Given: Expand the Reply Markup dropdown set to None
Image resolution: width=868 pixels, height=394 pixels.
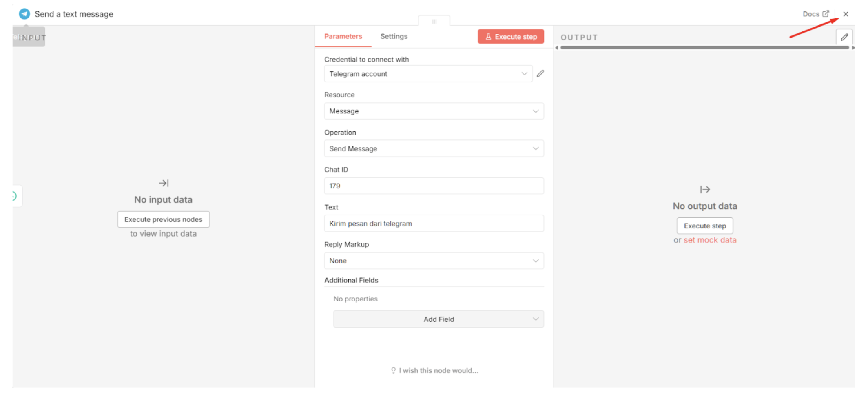Looking at the screenshot, I should pos(434,261).
